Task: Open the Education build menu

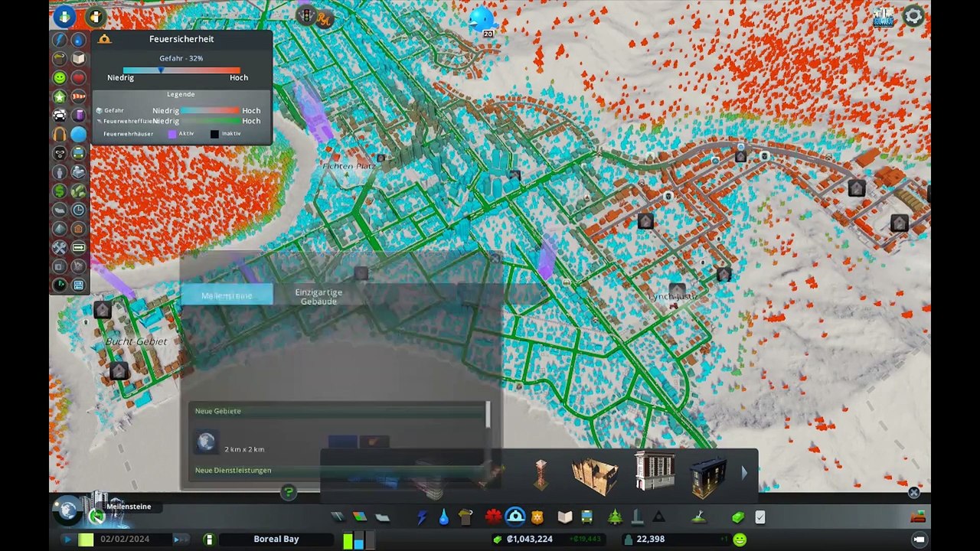Action: click(564, 517)
